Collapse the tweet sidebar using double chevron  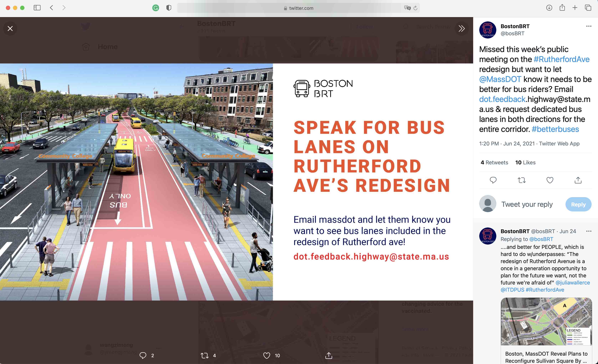pos(461,29)
